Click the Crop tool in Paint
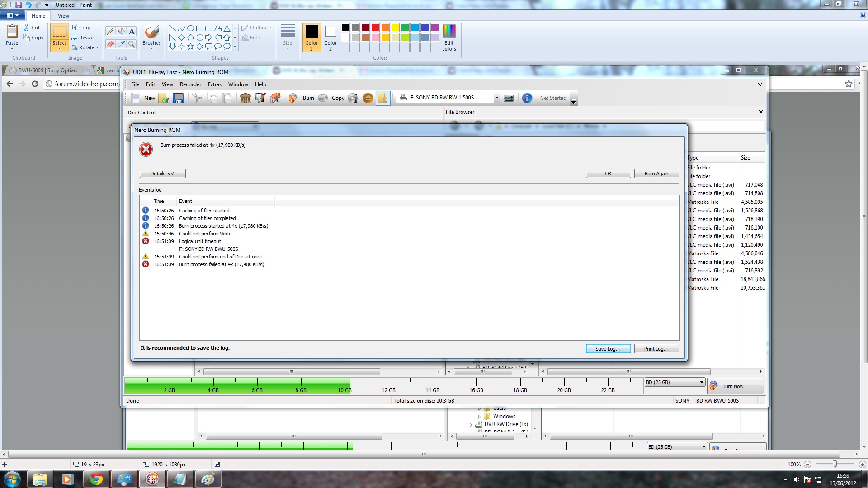This screenshot has height=488, width=868. coord(81,28)
